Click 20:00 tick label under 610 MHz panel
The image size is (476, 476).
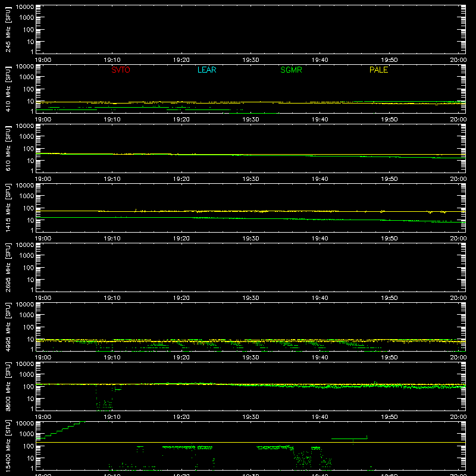[x=458, y=179]
